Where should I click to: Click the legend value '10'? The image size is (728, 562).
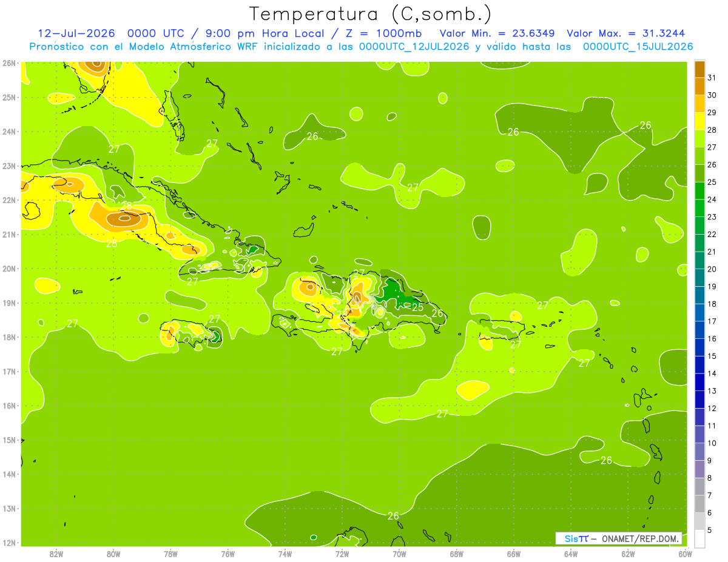tap(712, 443)
